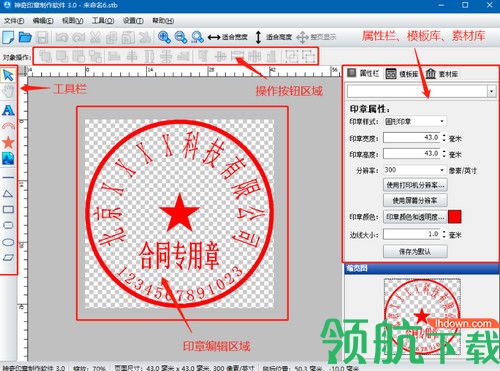Open the 帮助(H) menu
Screen dimensions: 500x371
click(163, 21)
